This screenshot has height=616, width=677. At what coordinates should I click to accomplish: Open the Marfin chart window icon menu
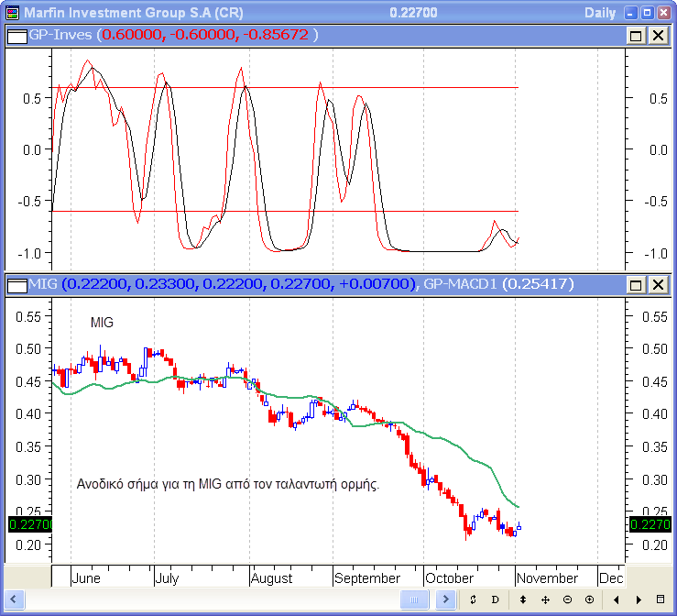11,12
